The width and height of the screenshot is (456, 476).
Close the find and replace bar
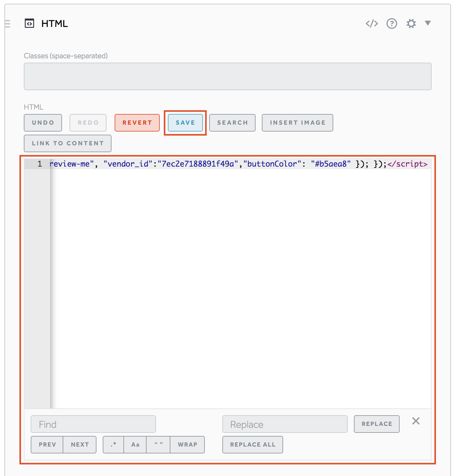coord(416,421)
